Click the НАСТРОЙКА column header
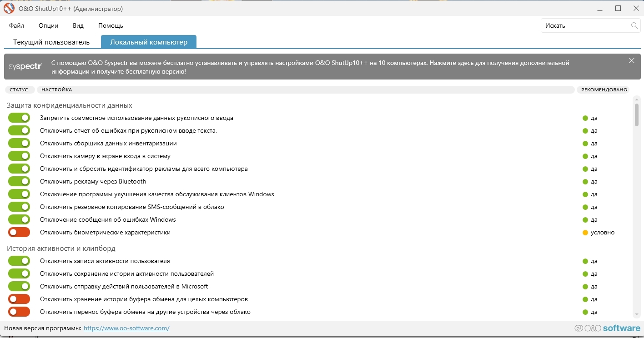The height and width of the screenshot is (338, 644). [306, 89]
